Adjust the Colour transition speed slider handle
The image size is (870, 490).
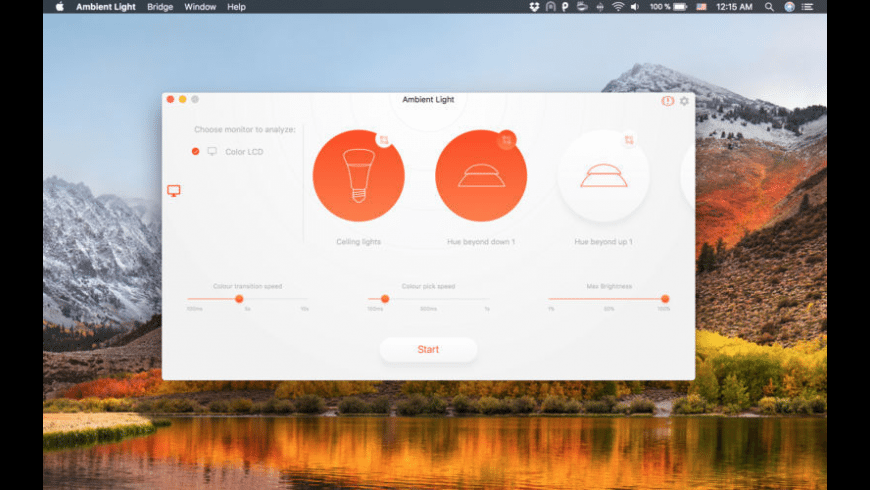[x=239, y=299]
